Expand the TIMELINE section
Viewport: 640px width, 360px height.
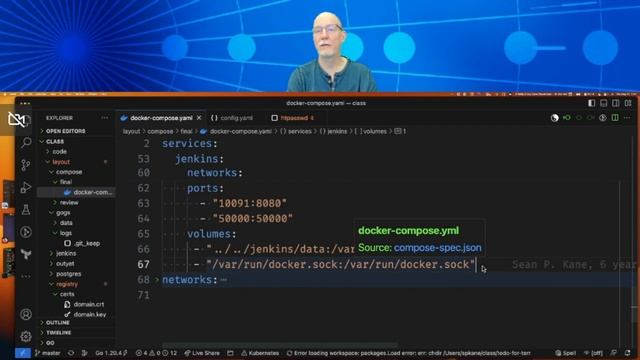tap(59, 333)
